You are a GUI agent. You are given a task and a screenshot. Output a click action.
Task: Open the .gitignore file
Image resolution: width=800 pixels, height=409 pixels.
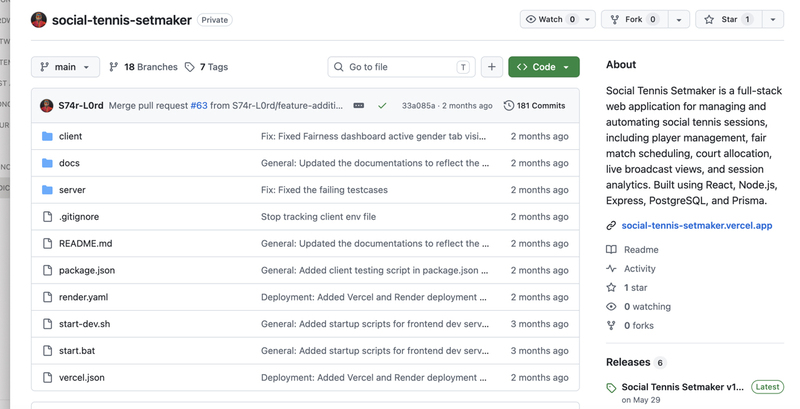tap(79, 217)
